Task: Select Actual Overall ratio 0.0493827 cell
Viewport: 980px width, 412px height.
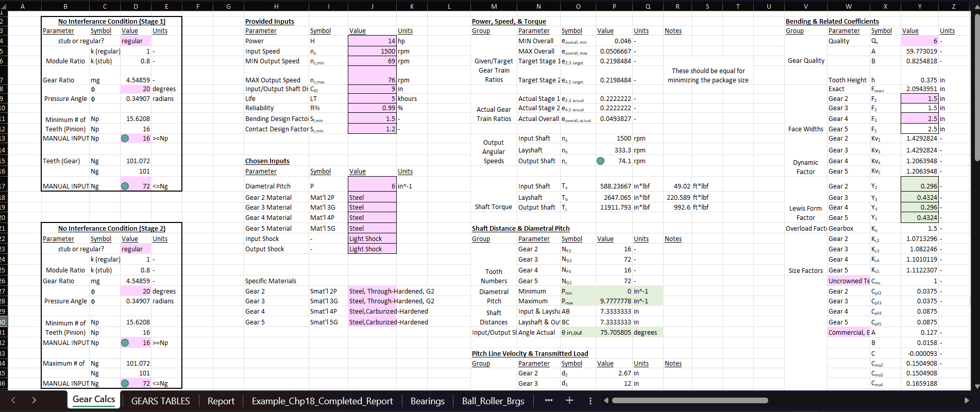Action: [614, 118]
